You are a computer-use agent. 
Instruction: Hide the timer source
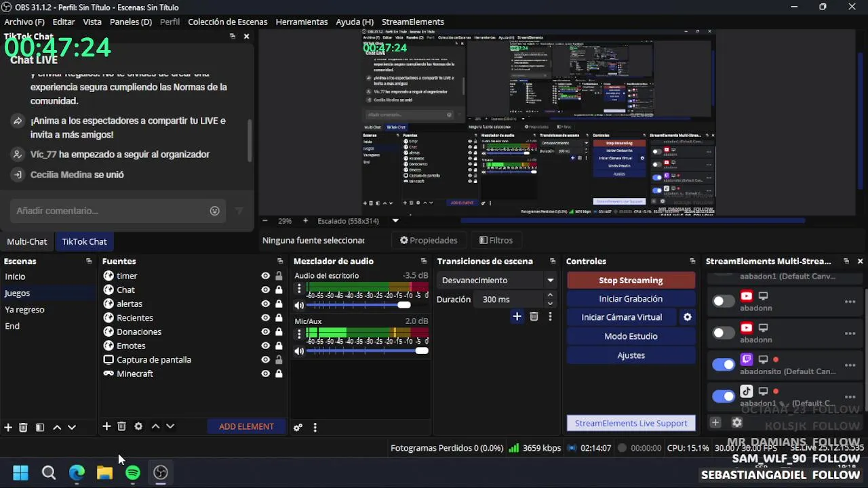pyautogui.click(x=265, y=276)
